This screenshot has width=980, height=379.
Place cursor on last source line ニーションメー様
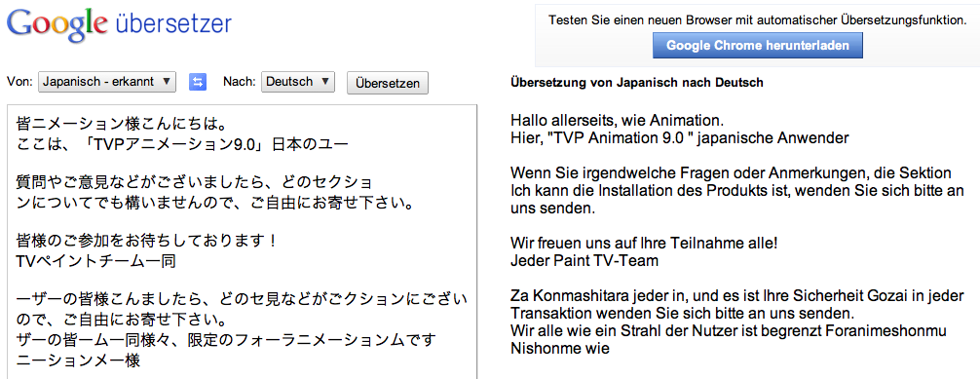tap(78, 360)
